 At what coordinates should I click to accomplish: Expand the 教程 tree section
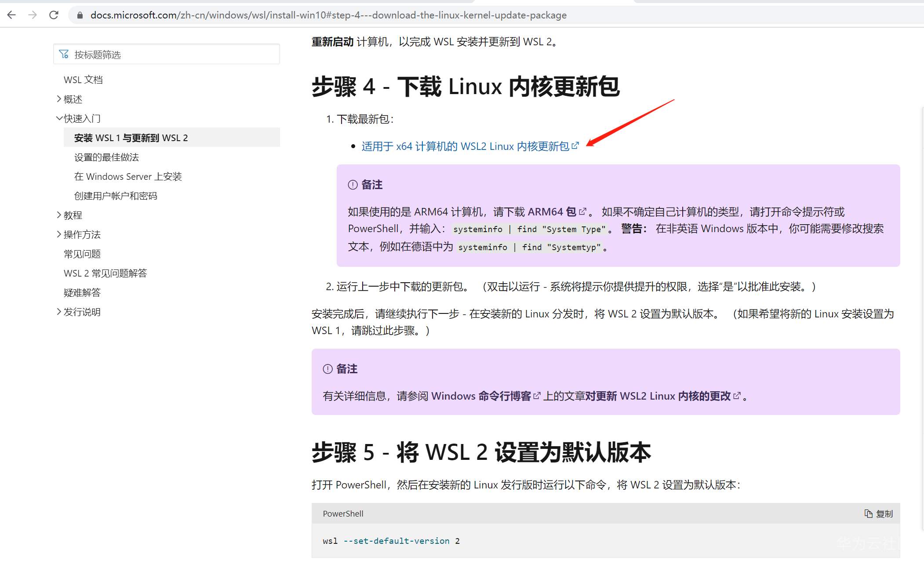pos(59,215)
